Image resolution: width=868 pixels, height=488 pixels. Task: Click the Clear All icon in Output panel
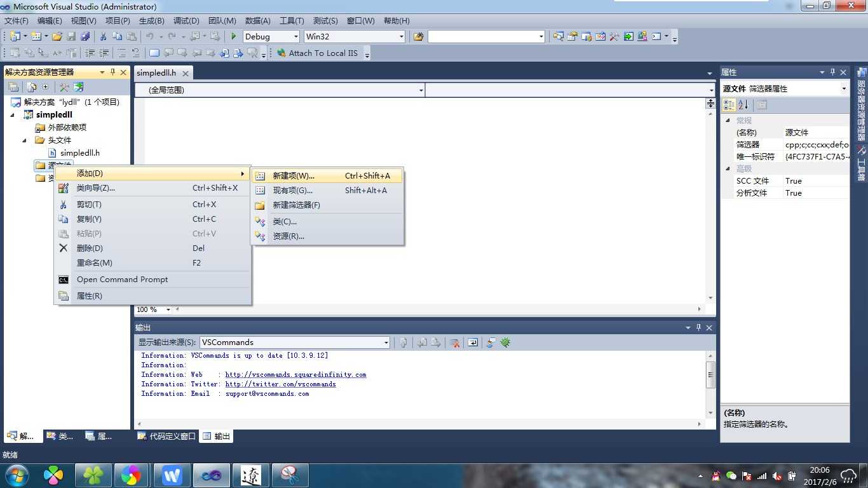455,342
